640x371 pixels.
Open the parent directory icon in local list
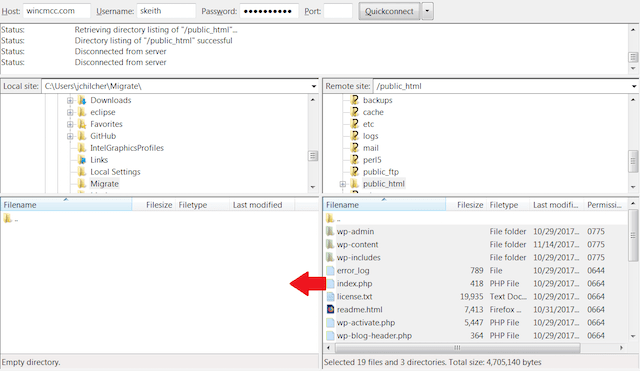8,218
